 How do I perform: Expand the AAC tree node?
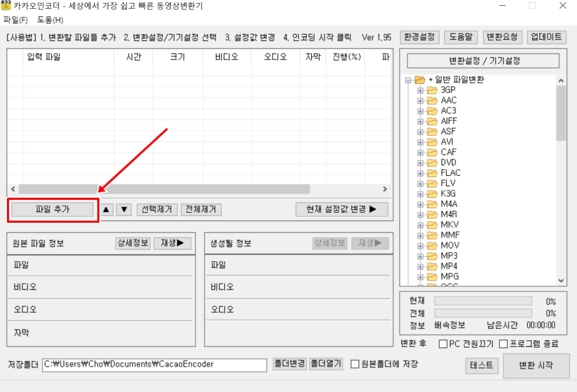(x=420, y=101)
